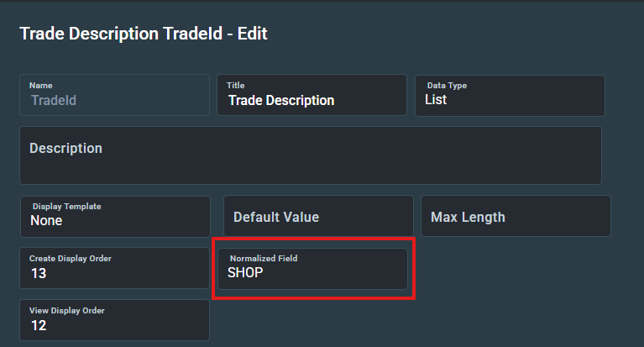The image size is (644, 347).
Task: Open the Normalized Field dropdown showing SHOP
Action: coord(312,269)
